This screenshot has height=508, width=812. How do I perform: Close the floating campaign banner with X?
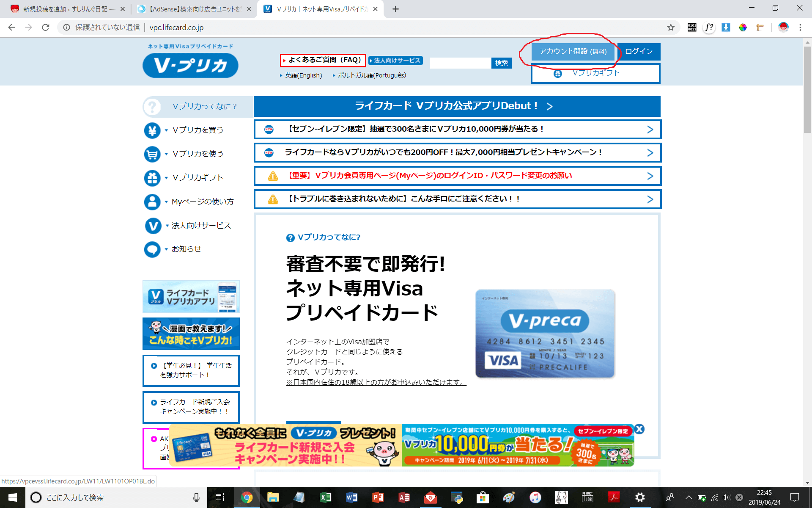[x=639, y=429]
